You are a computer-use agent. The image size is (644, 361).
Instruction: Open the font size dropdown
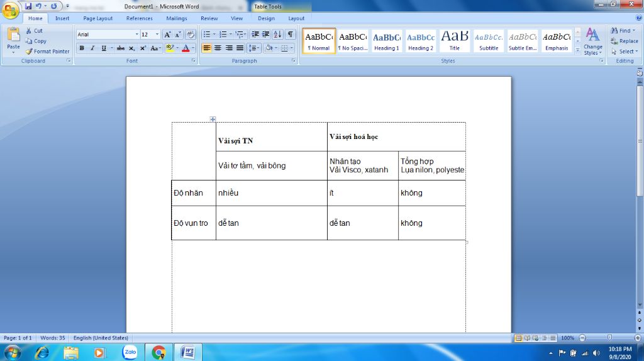point(157,35)
